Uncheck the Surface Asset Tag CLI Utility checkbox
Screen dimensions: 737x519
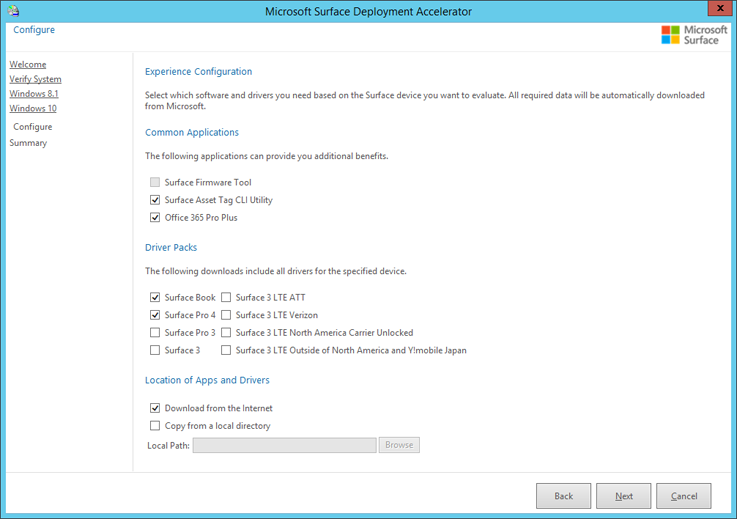pos(155,200)
